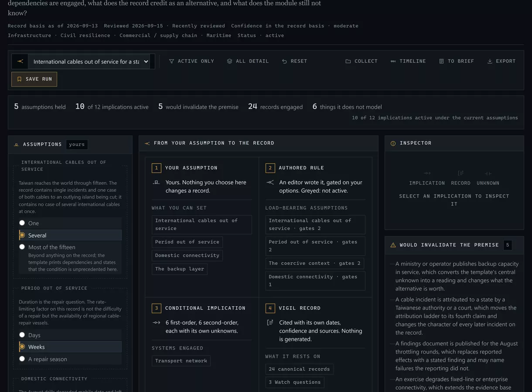Click 5 would invalidate the premise stat
Screen dimensions: 532x392
click(198, 107)
